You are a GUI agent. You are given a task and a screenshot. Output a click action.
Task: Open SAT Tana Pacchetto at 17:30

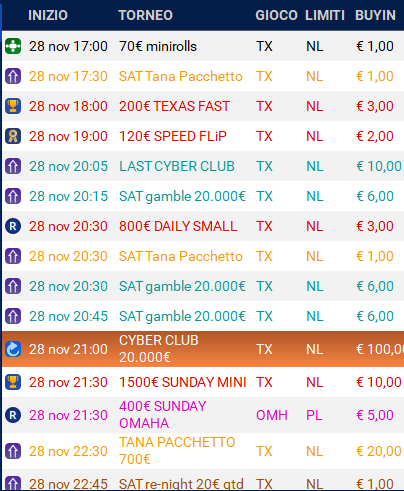tap(180, 76)
